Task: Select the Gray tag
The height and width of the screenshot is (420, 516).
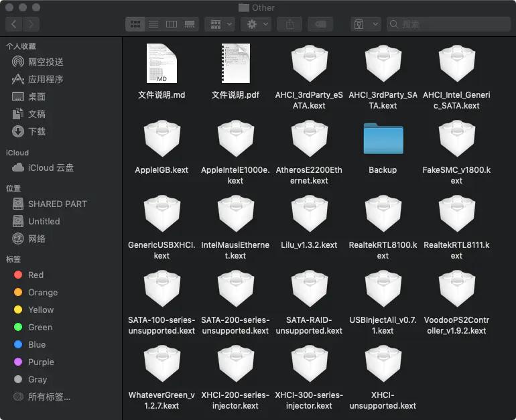Action: click(30, 380)
